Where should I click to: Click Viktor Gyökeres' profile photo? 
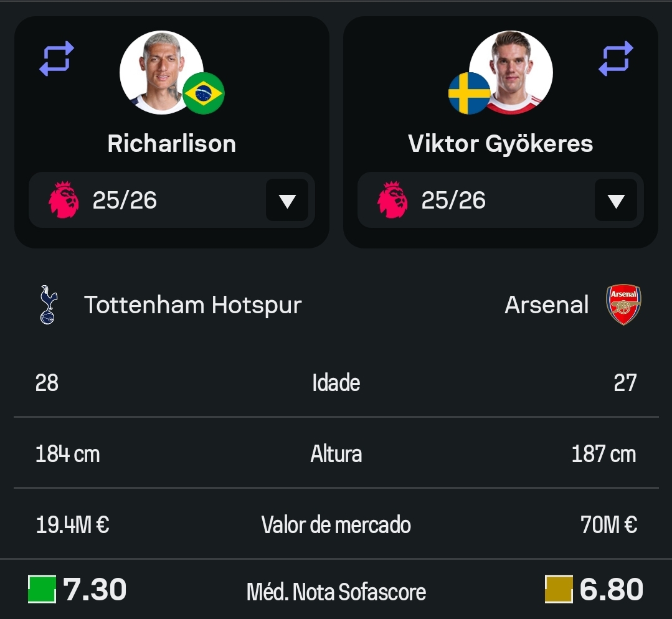coord(511,72)
